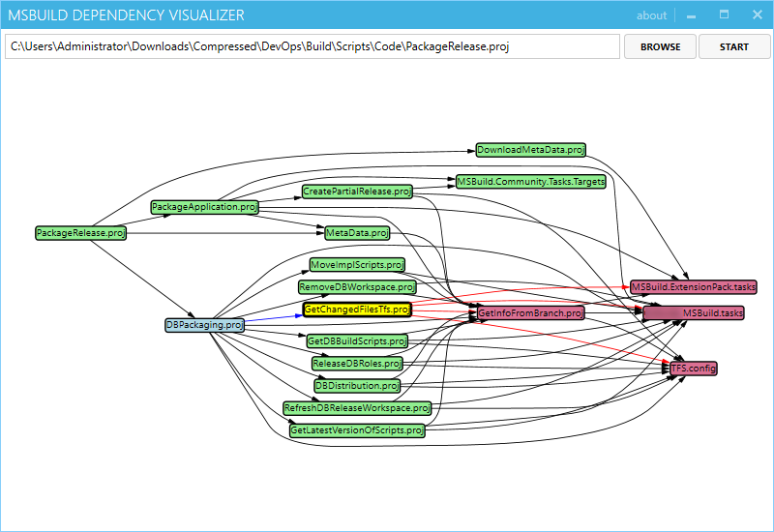
Task: Select the PackageRelease.proj node
Action: pyautogui.click(x=80, y=233)
